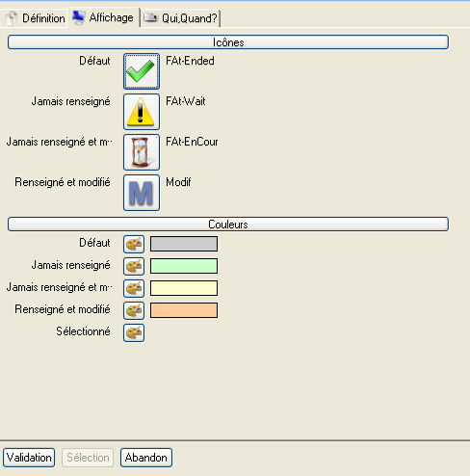470x476 pixels.
Task: Switch to the Qui,Quand? tab
Action: click(x=180, y=18)
